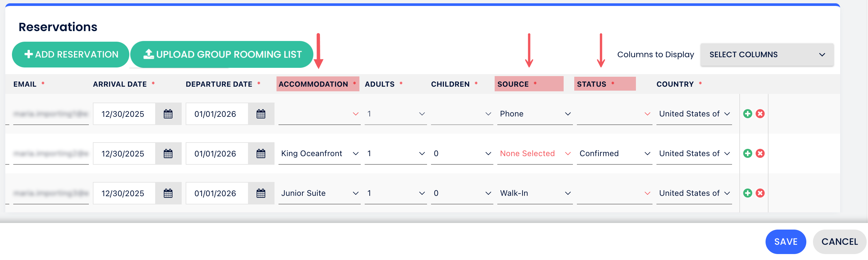Click red remove icon in first row
This screenshot has width=868, height=260.
[760, 114]
